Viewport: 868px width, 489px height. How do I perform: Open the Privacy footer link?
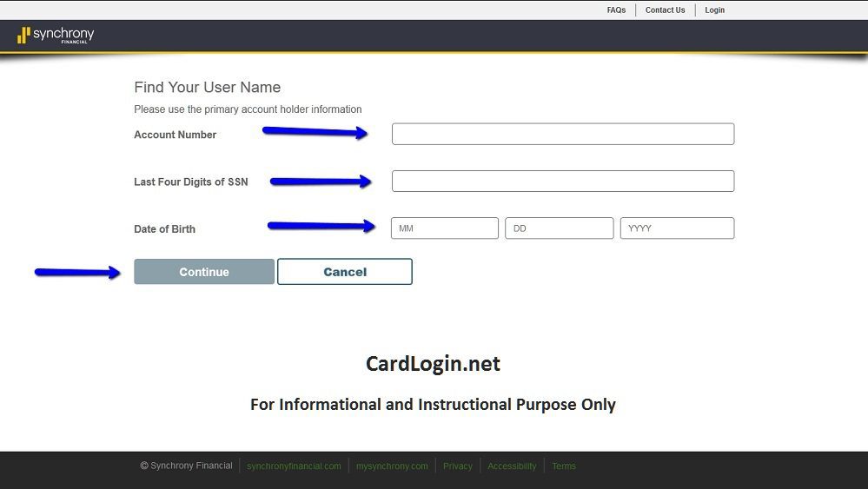(x=458, y=466)
